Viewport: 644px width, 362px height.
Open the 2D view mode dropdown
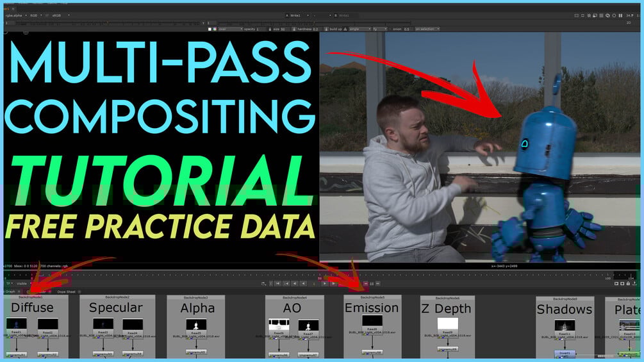coord(629,22)
